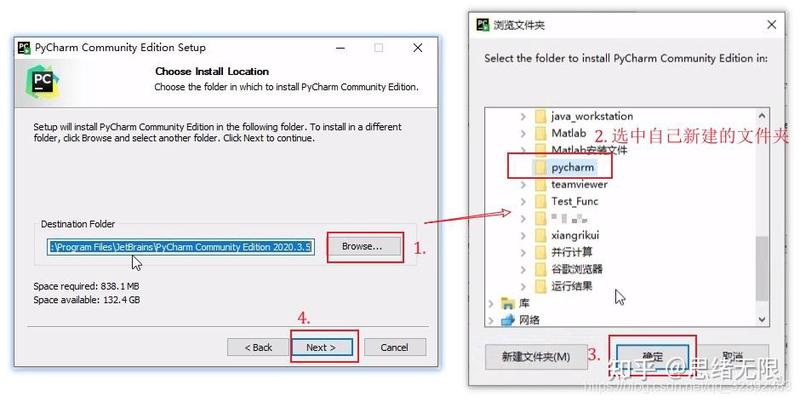Expand the teamviewer folder chevron
Image resolution: width=800 pixels, height=402 pixels.
(x=523, y=185)
